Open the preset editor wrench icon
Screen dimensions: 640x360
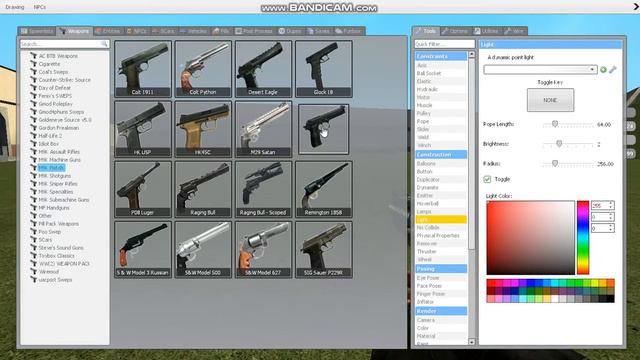pyautogui.click(x=613, y=70)
